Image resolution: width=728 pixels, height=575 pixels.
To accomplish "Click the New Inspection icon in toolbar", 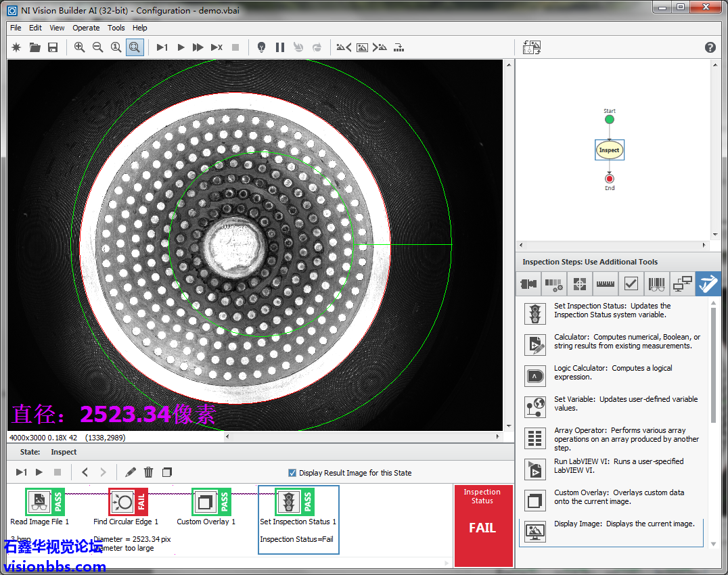I will pos(17,47).
